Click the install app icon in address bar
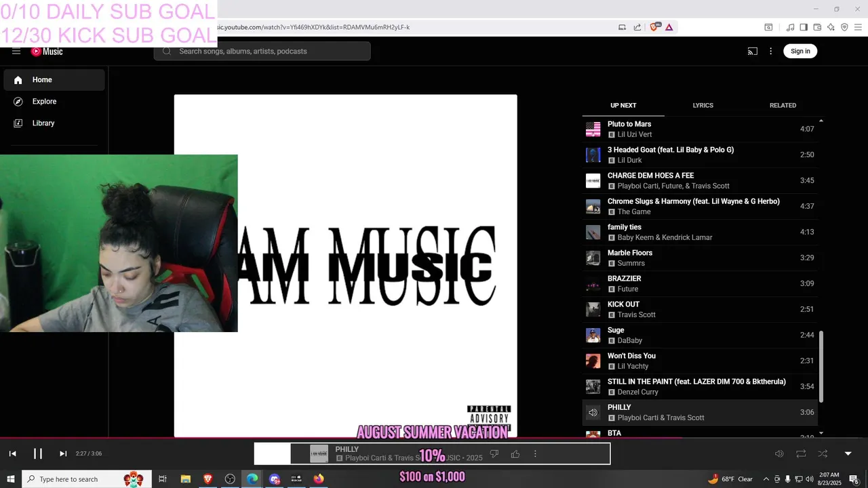Image resolution: width=868 pixels, height=488 pixels. 622,27
